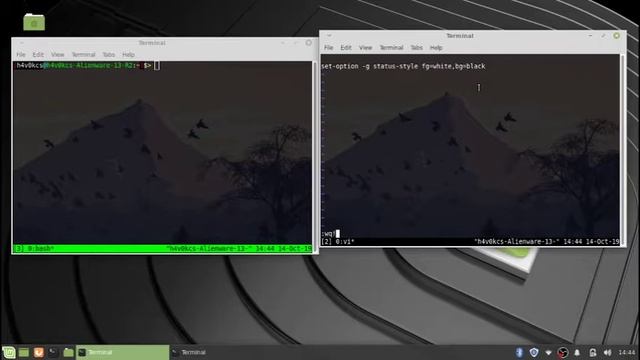The image size is (640, 360).
Task: Click the removable drives tray icon
Action: coord(592,352)
